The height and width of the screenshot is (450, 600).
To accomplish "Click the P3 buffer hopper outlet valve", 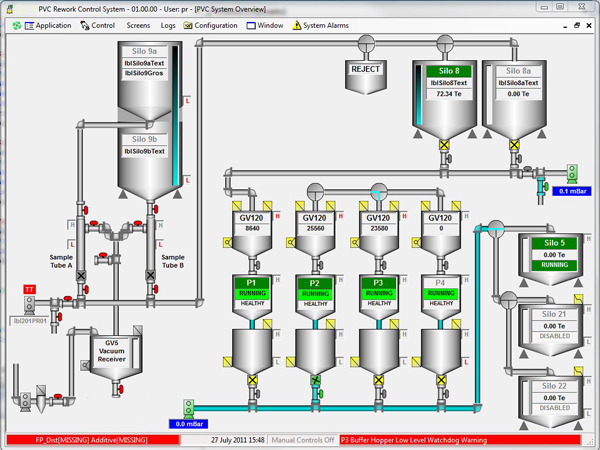I will pos(379,380).
